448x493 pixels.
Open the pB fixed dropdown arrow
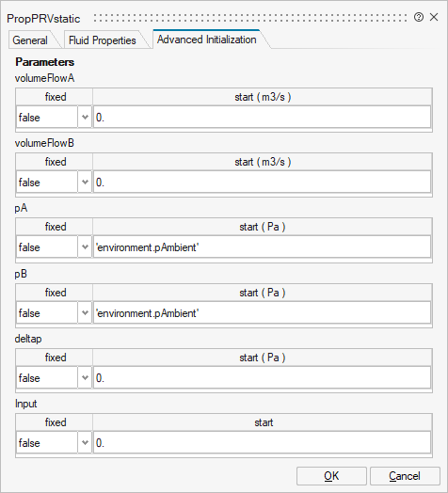pos(85,313)
